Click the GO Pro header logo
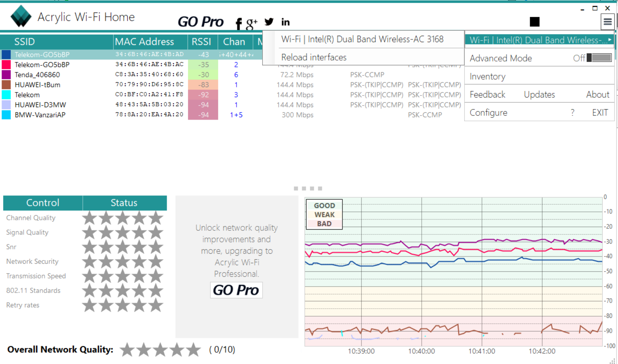Screen dimensions: 618x364 (x=200, y=22)
